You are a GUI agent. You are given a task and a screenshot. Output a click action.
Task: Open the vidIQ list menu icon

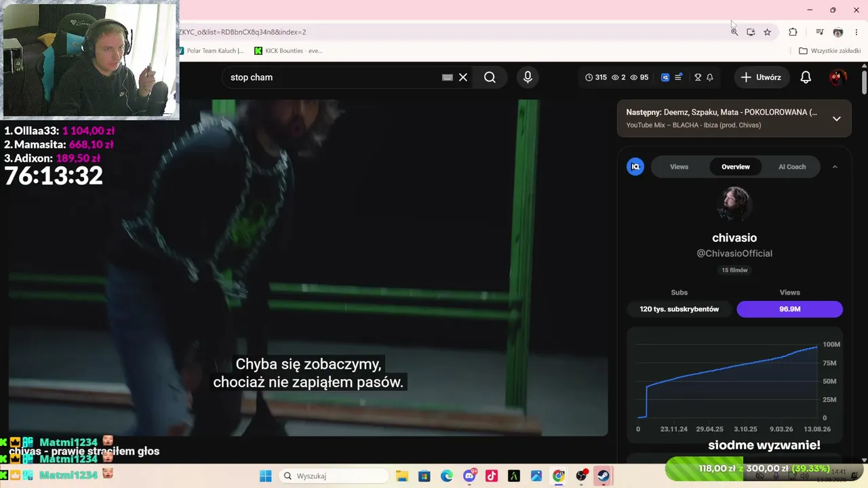678,77
